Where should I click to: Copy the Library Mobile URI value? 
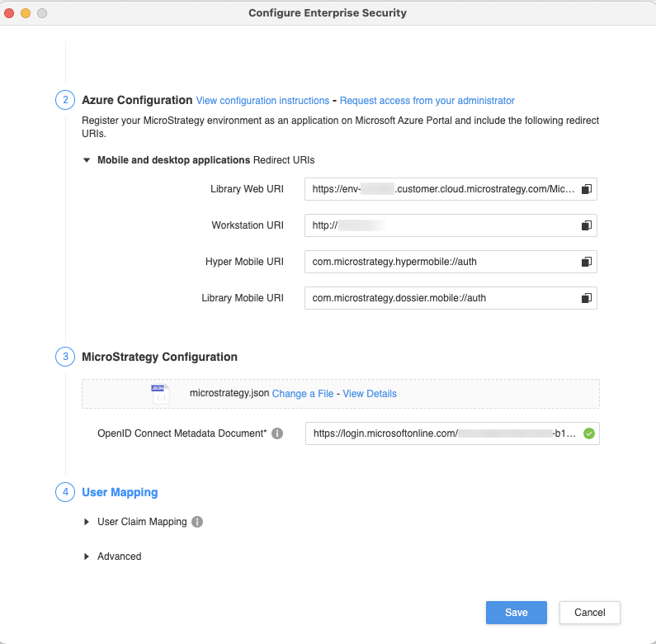pos(586,298)
